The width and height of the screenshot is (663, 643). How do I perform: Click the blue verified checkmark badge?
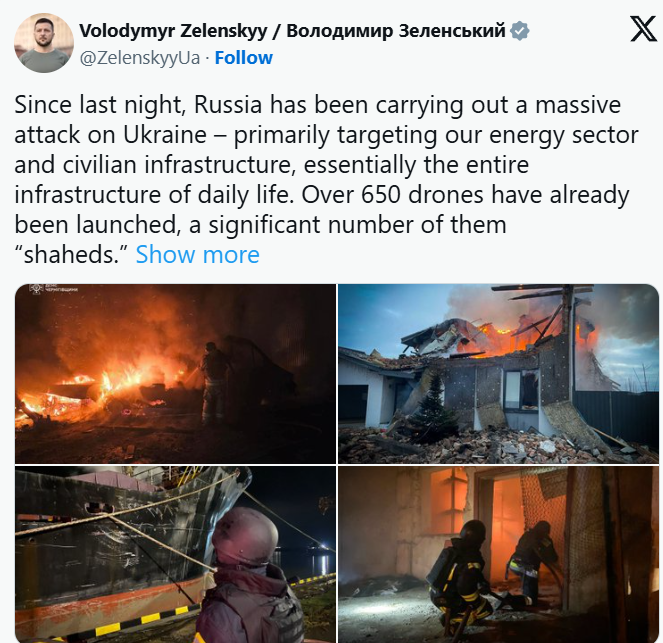520,31
